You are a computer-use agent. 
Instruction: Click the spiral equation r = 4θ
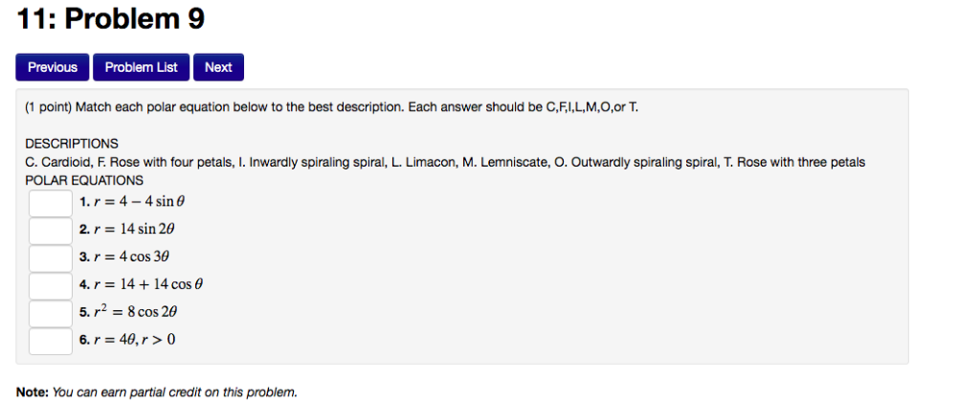(x=134, y=340)
